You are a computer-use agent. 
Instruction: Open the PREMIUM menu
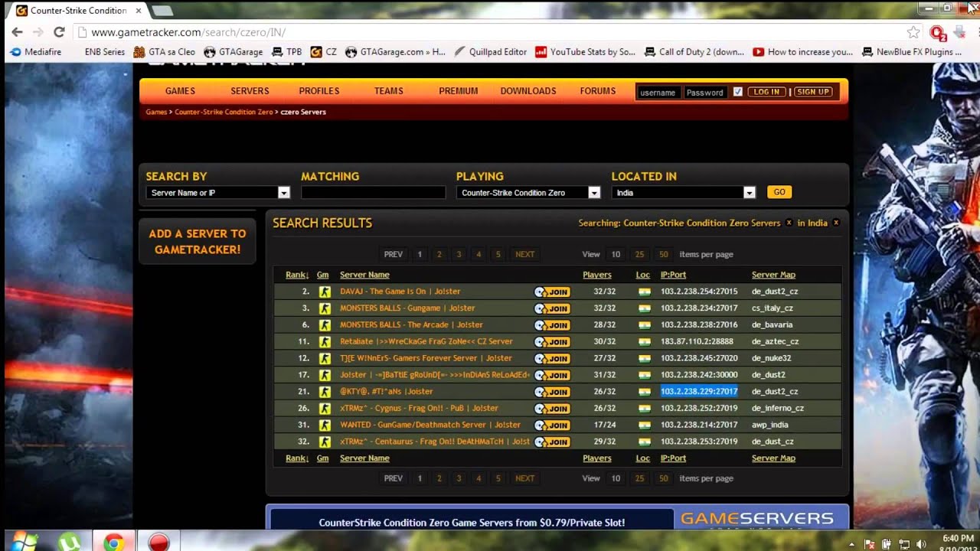pos(459,91)
